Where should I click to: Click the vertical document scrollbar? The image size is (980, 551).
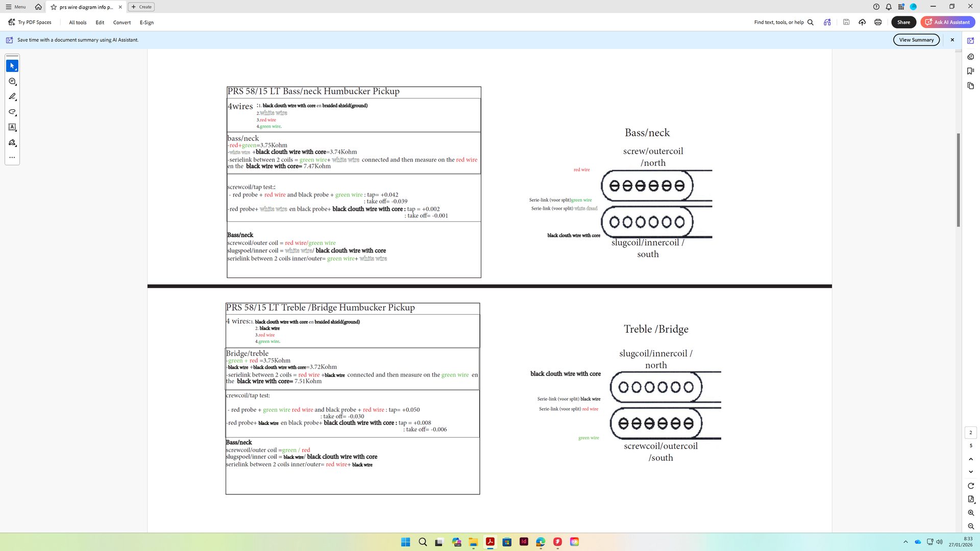pyautogui.click(x=958, y=180)
